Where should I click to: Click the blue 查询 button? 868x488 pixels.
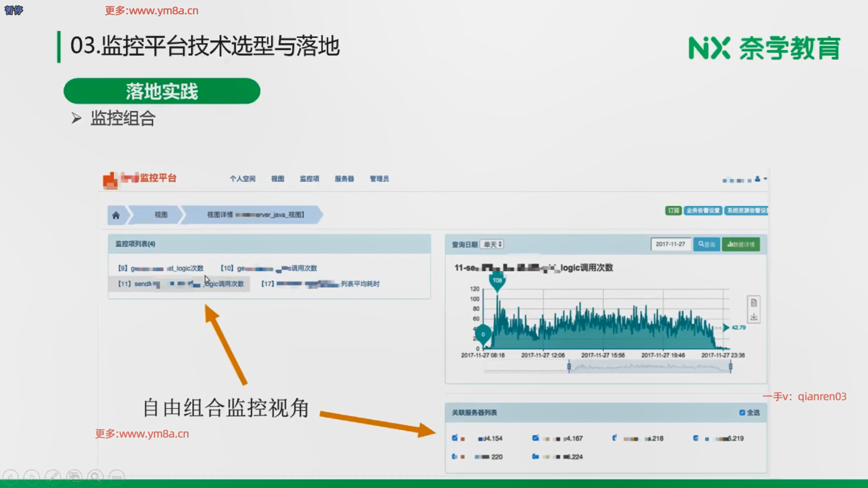click(706, 244)
